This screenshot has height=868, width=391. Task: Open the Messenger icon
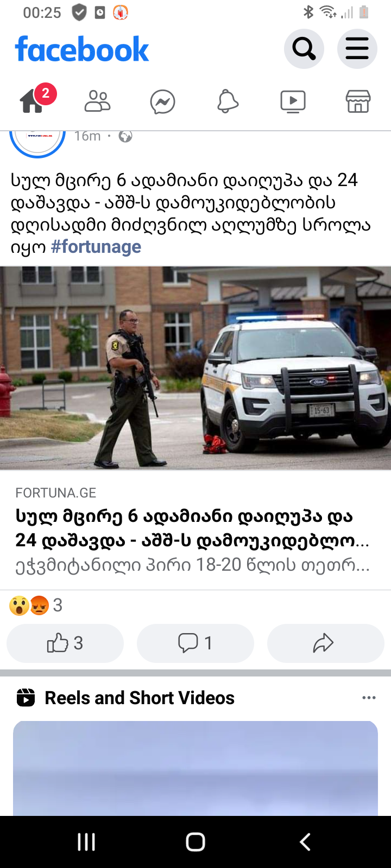click(163, 102)
